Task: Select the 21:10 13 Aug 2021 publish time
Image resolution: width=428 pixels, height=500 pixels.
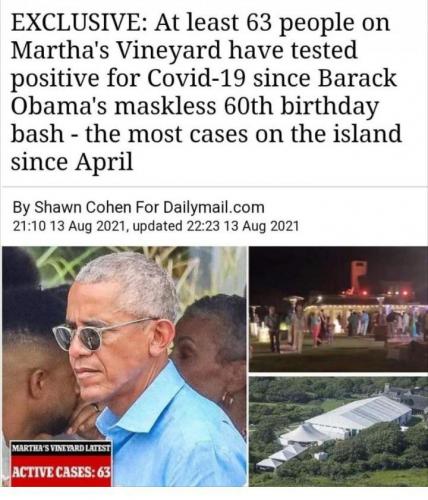Action: tap(69, 226)
